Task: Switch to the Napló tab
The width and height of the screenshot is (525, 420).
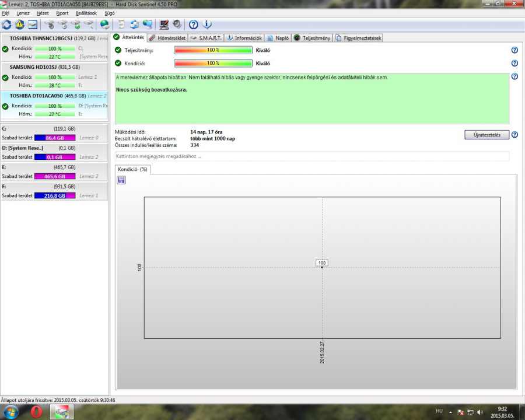Action: pyautogui.click(x=278, y=38)
